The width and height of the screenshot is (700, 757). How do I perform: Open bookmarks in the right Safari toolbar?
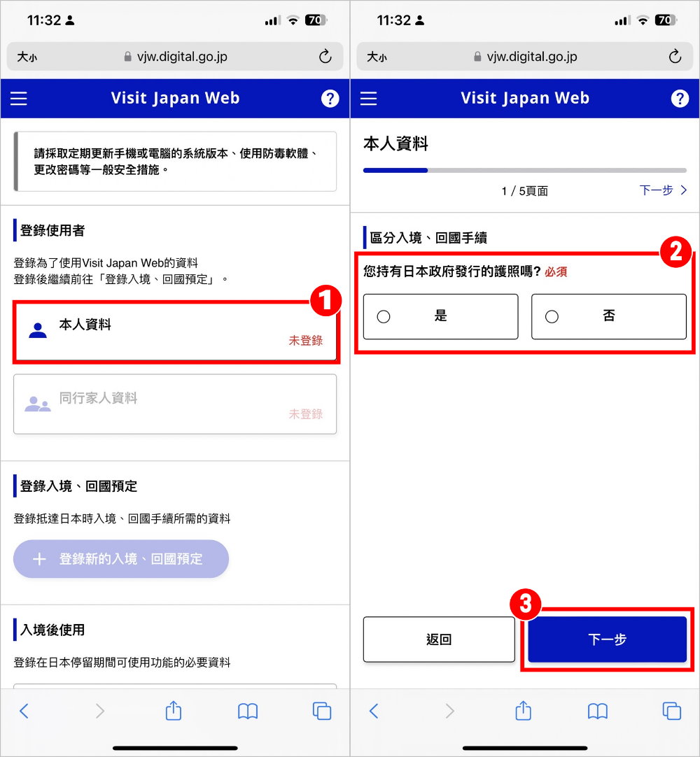pyautogui.click(x=598, y=711)
